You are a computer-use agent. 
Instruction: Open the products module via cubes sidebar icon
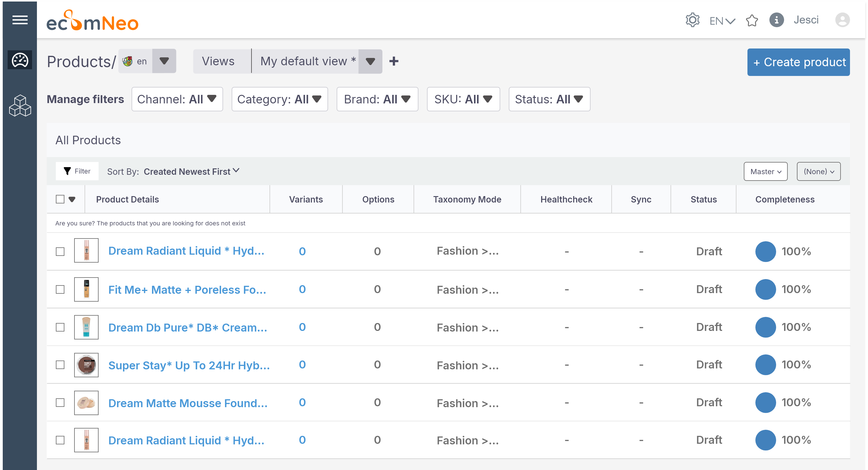point(20,106)
